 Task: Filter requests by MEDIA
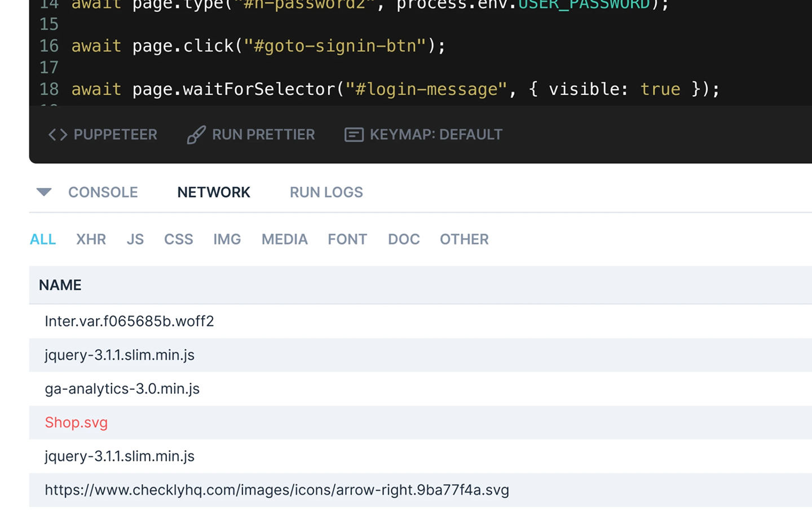tap(285, 239)
